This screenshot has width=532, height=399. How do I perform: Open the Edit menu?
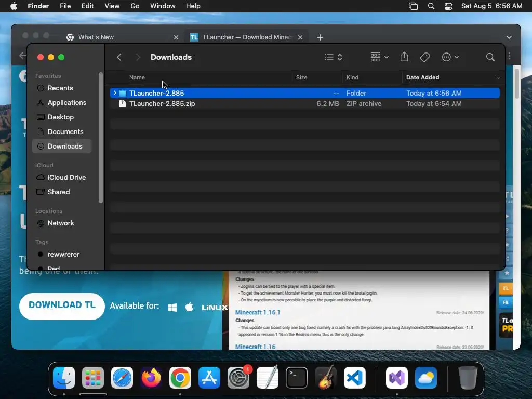click(87, 6)
